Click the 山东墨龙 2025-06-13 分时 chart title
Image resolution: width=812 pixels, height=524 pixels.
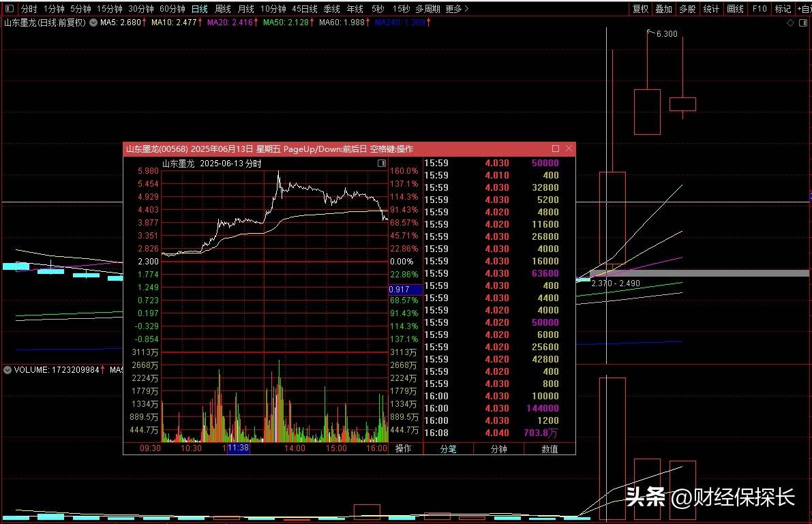(212, 164)
